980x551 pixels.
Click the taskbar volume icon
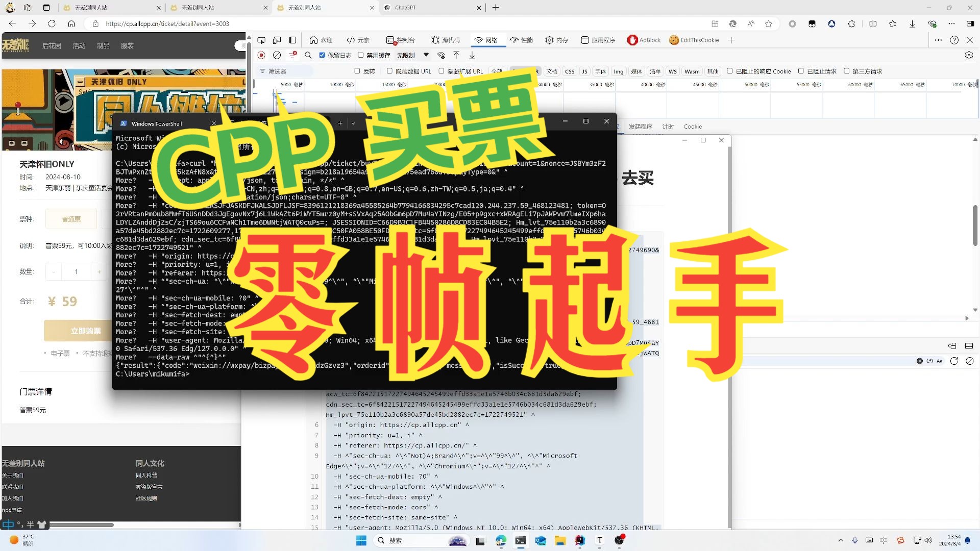928,540
